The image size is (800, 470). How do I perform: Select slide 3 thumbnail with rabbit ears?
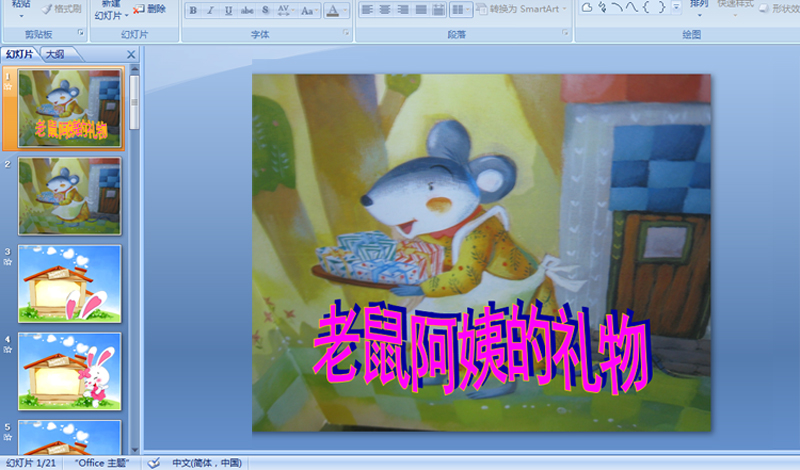(x=70, y=284)
